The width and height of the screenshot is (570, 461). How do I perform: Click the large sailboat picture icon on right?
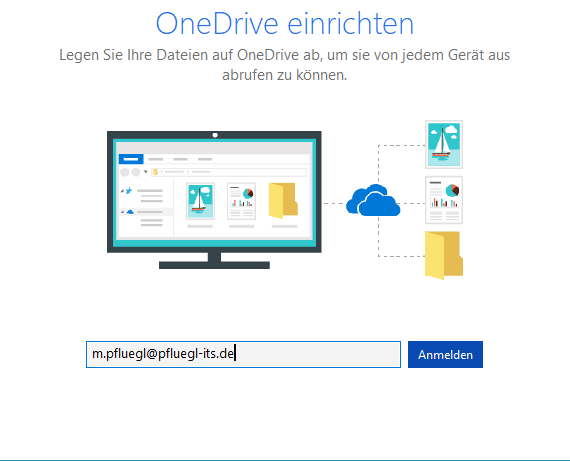point(444,144)
